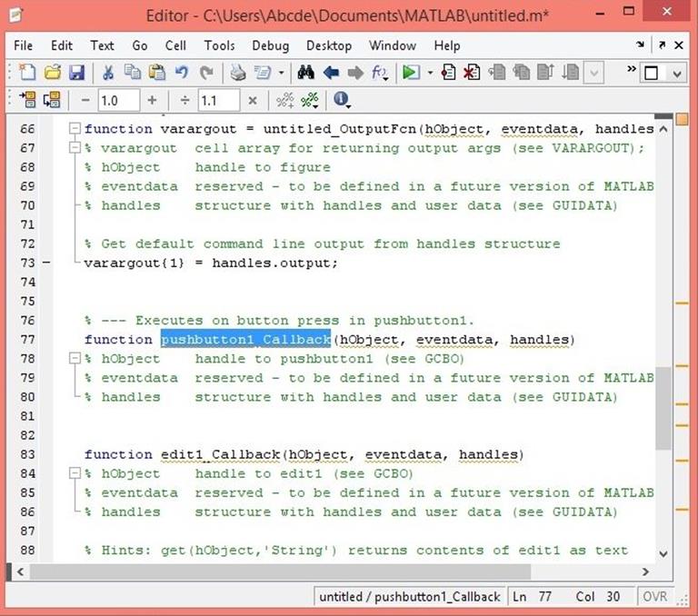Open Find with the binoculars icon

(305, 73)
